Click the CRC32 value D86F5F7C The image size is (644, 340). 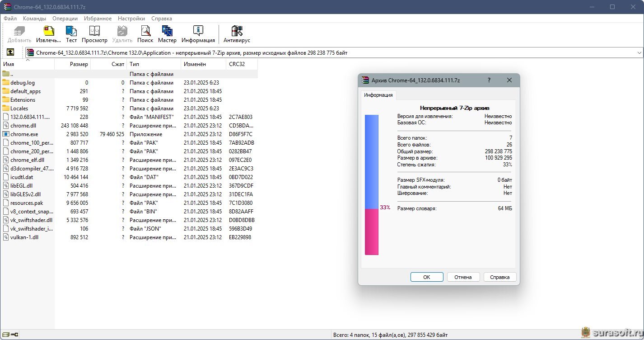[241, 134]
